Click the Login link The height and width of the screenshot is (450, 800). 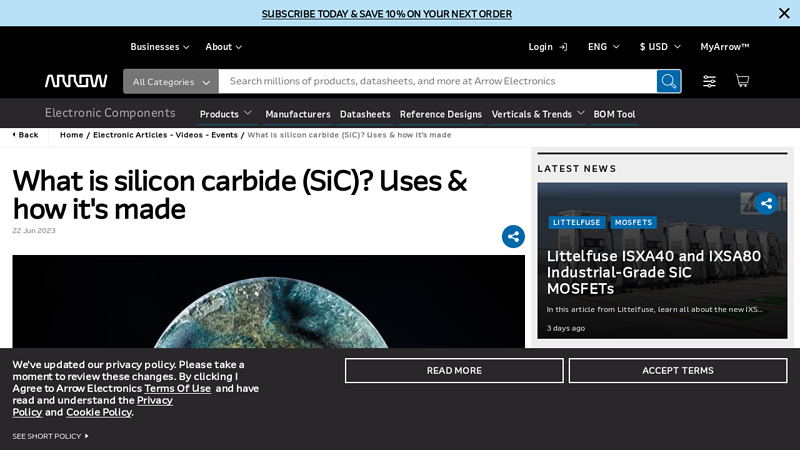(547, 46)
